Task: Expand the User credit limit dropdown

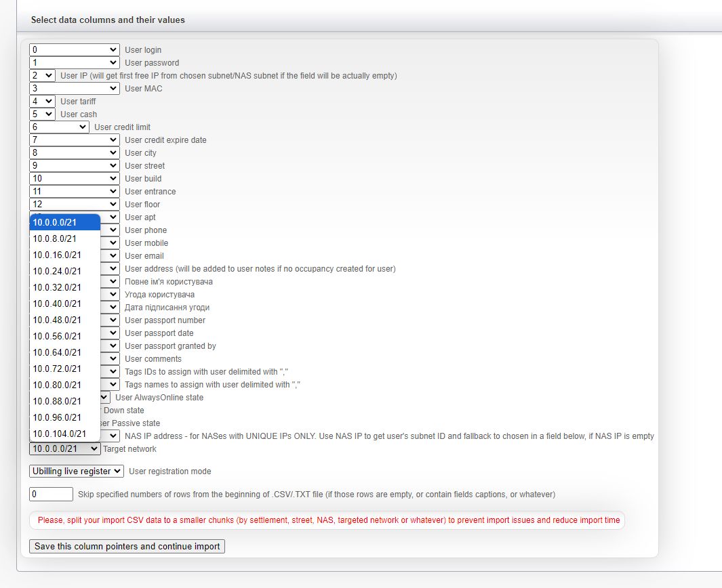Action: click(x=60, y=127)
